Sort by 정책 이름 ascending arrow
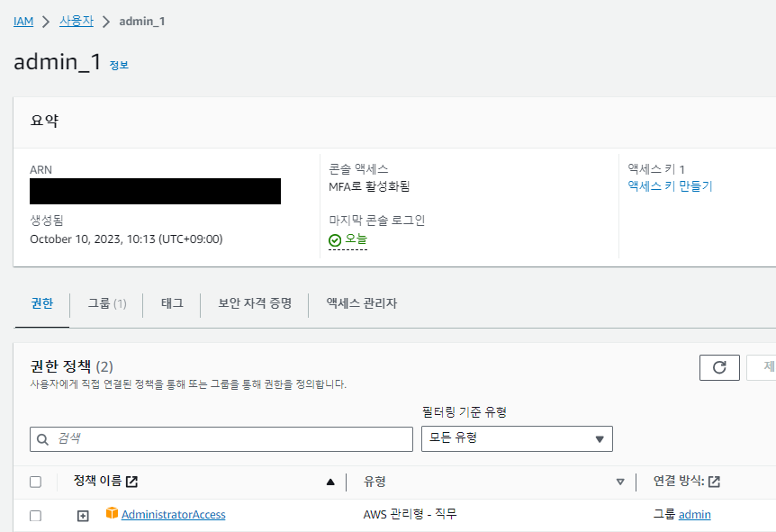Image resolution: width=776 pixels, height=532 pixels. click(x=330, y=482)
